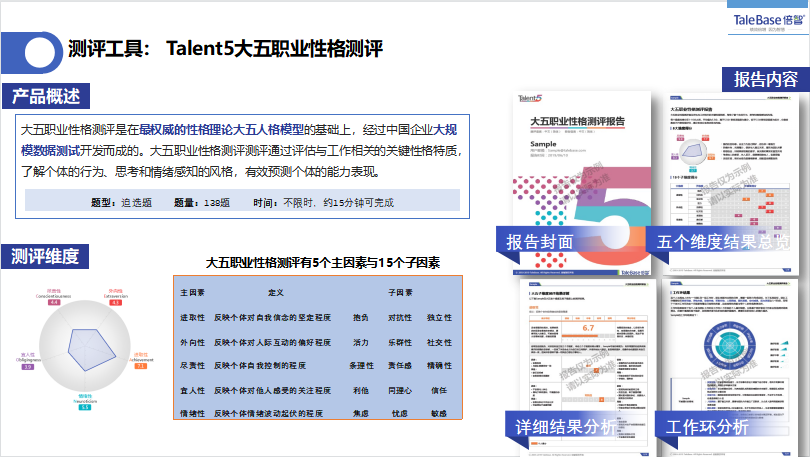
Task: Click the definition 反映个体对他人感受的关注程度
Action: (272, 390)
